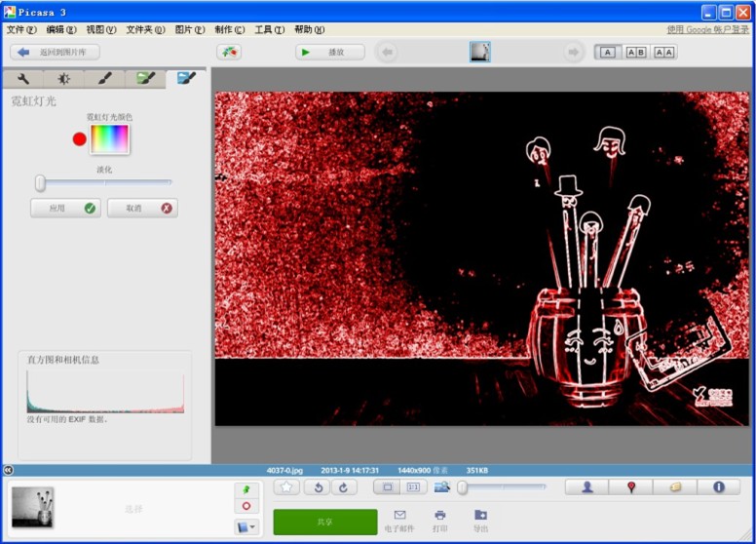Switch to the brush effects tab
Viewport: 756px width, 544px height.
point(104,79)
